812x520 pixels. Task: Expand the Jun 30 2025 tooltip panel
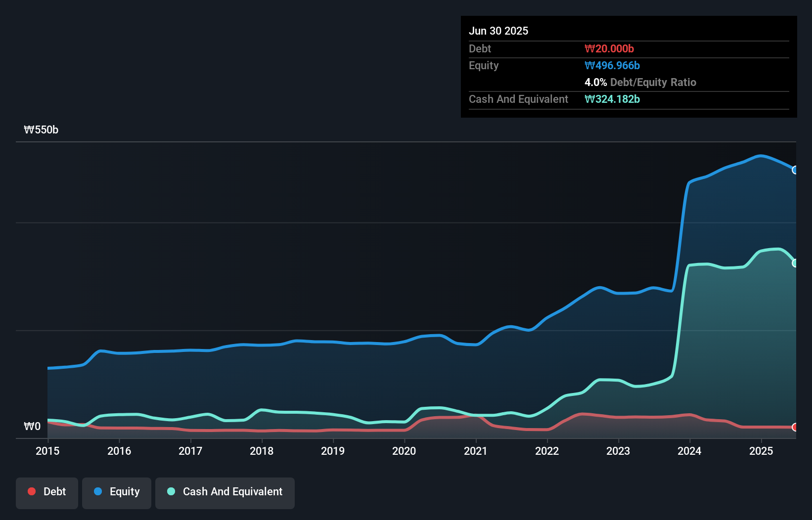click(x=498, y=31)
